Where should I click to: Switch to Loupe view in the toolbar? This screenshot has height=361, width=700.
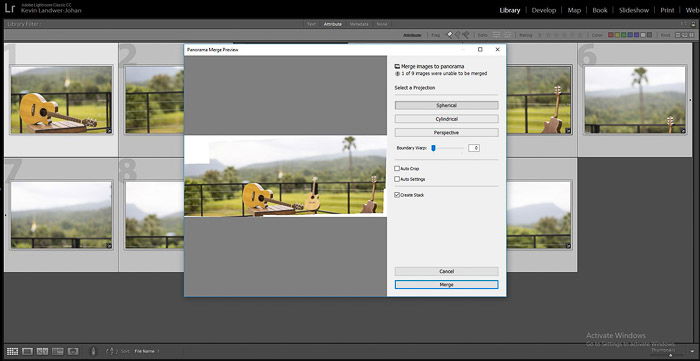[x=28, y=351]
